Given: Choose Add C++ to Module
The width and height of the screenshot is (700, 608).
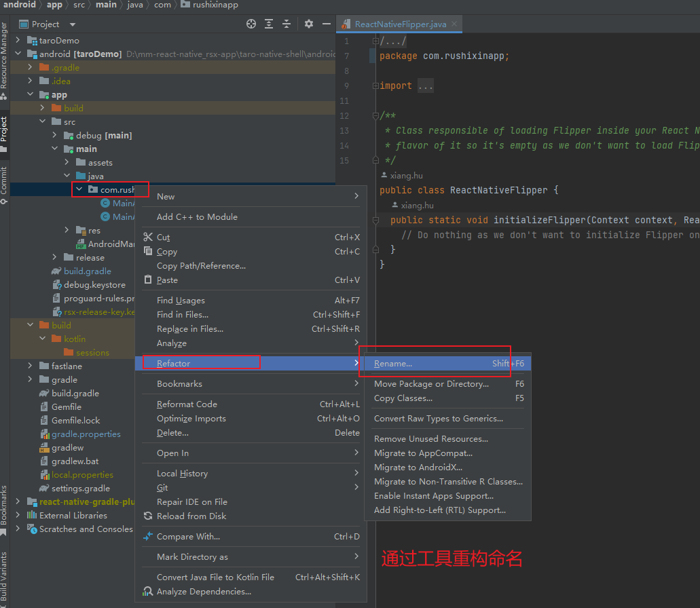Looking at the screenshot, I should (251, 216).
